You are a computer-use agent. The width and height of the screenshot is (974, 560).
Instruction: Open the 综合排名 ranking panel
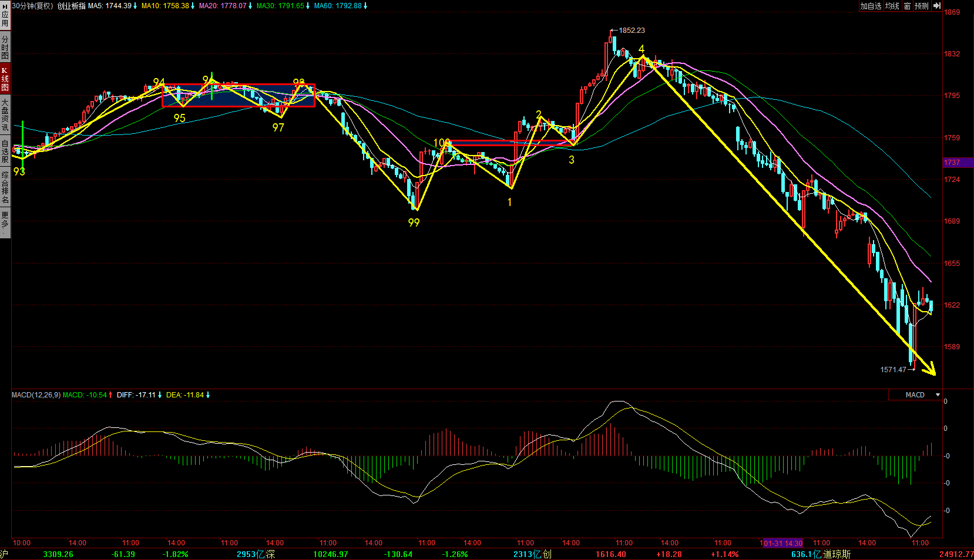pyautogui.click(x=5, y=187)
